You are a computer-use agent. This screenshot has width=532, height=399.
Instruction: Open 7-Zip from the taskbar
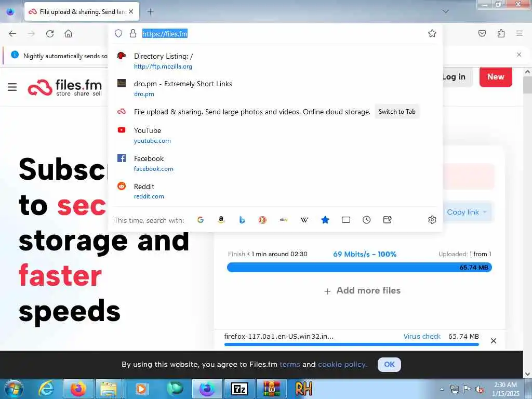coord(239,389)
